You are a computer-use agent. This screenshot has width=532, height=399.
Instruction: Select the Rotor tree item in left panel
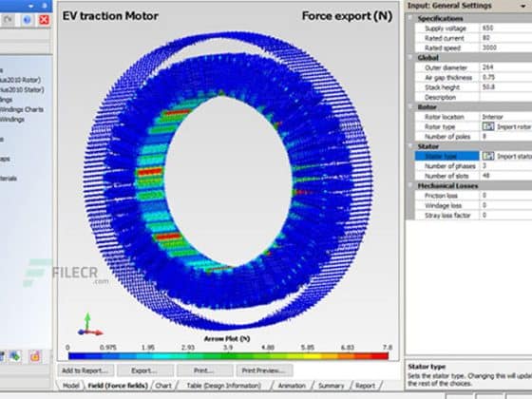click(20, 80)
